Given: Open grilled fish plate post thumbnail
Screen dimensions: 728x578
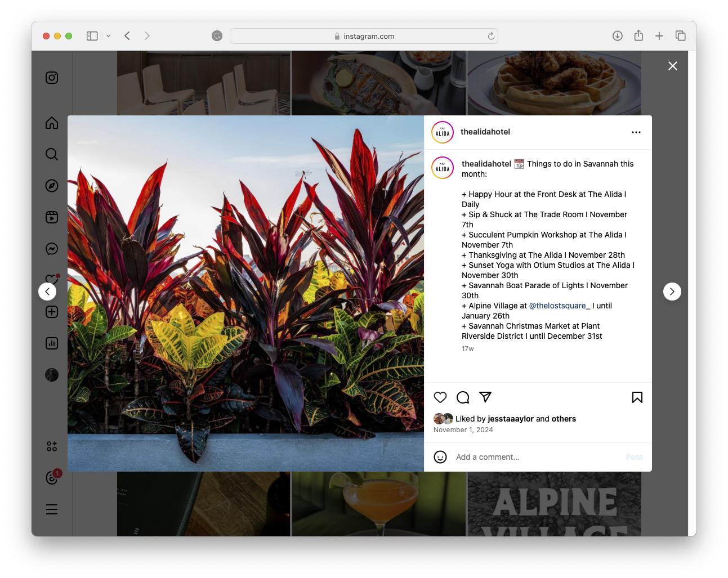Looking at the screenshot, I should (379, 83).
